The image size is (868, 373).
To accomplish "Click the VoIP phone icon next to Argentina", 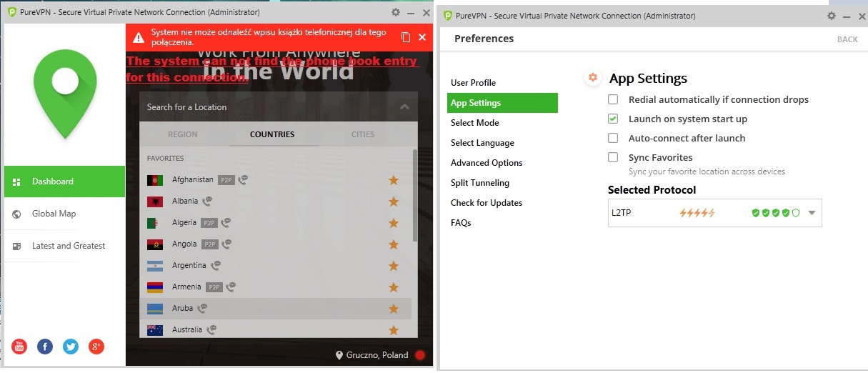I will [x=216, y=266].
